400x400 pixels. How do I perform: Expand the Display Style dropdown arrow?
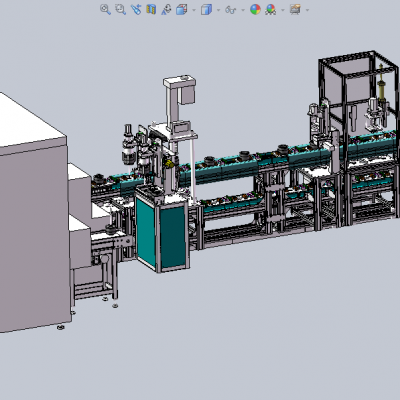click(x=219, y=10)
